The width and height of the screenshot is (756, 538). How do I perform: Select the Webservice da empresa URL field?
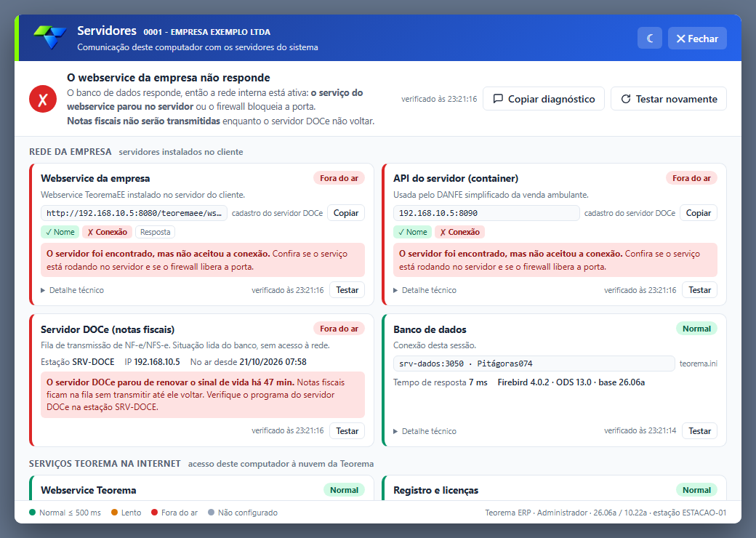pyautogui.click(x=134, y=212)
